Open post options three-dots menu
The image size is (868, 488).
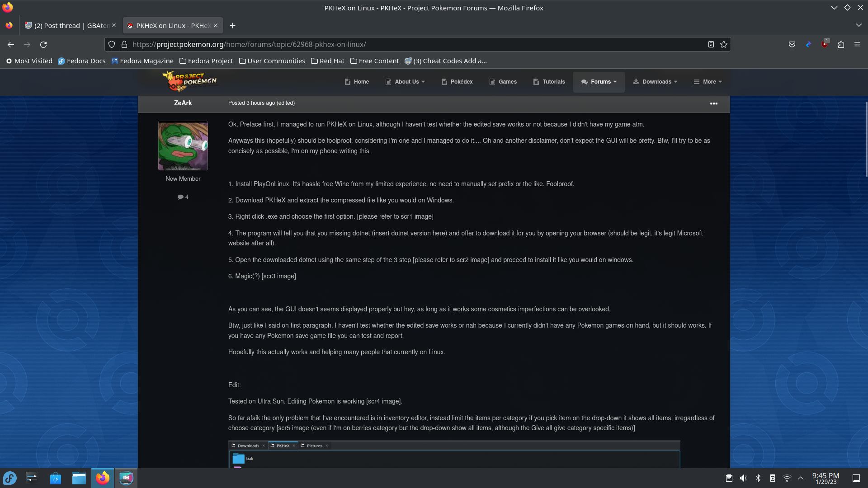pyautogui.click(x=714, y=103)
